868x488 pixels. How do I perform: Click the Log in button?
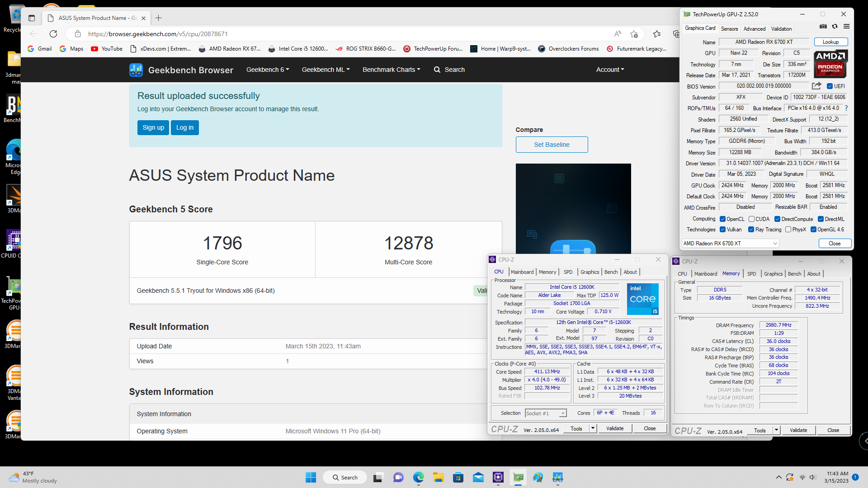pyautogui.click(x=184, y=127)
